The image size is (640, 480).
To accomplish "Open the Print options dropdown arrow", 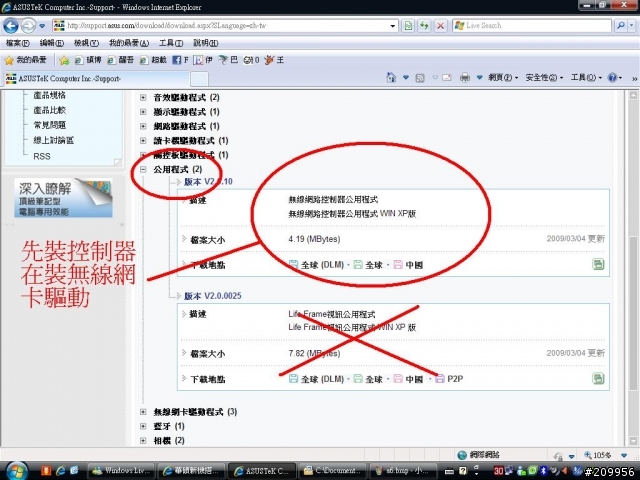I will pyautogui.click(x=480, y=77).
